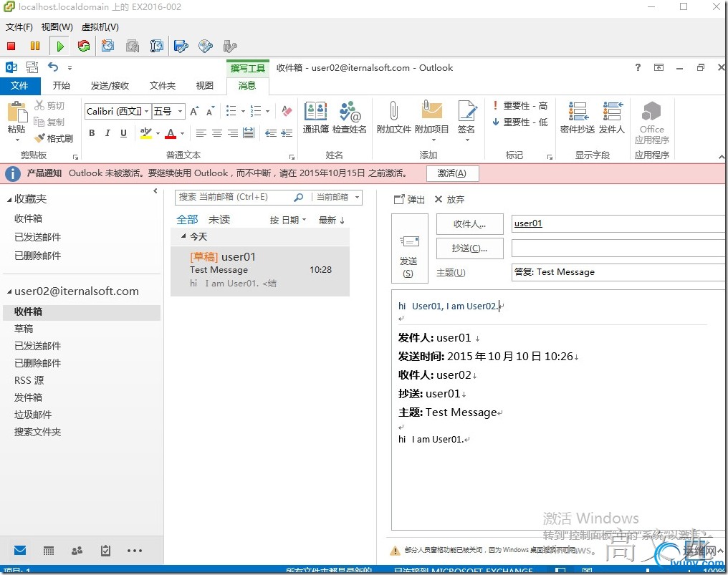Clear formatting with the eraser icon
Screen dimensions: 728x575
287,111
